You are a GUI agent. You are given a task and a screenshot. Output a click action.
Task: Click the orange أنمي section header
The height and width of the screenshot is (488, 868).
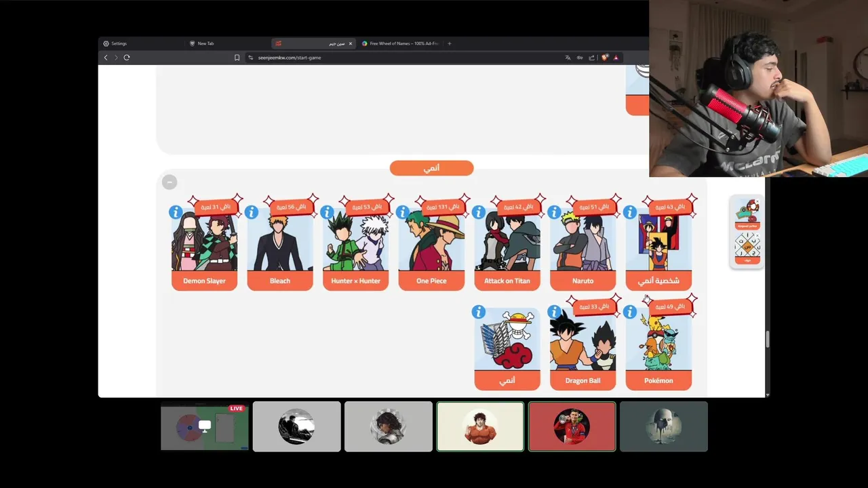pyautogui.click(x=431, y=168)
